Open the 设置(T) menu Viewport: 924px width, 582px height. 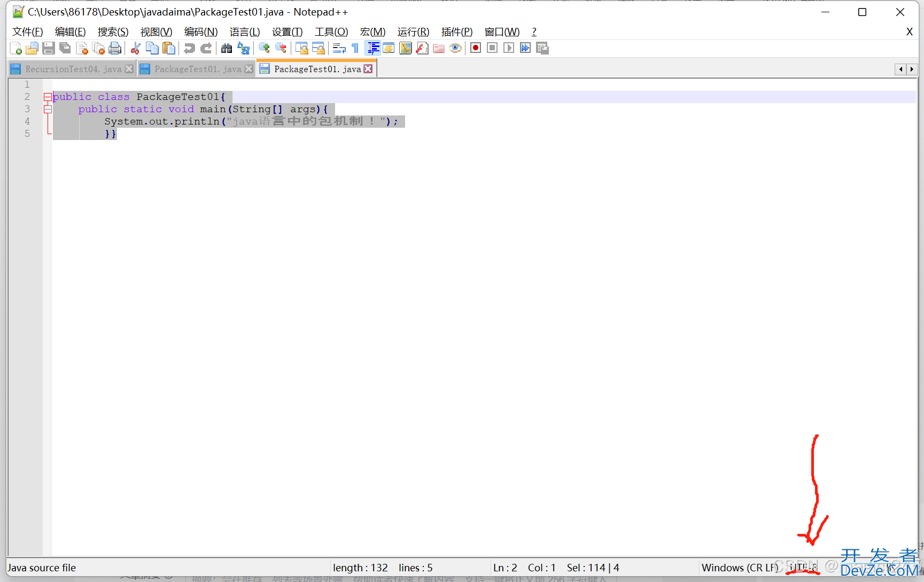[288, 32]
